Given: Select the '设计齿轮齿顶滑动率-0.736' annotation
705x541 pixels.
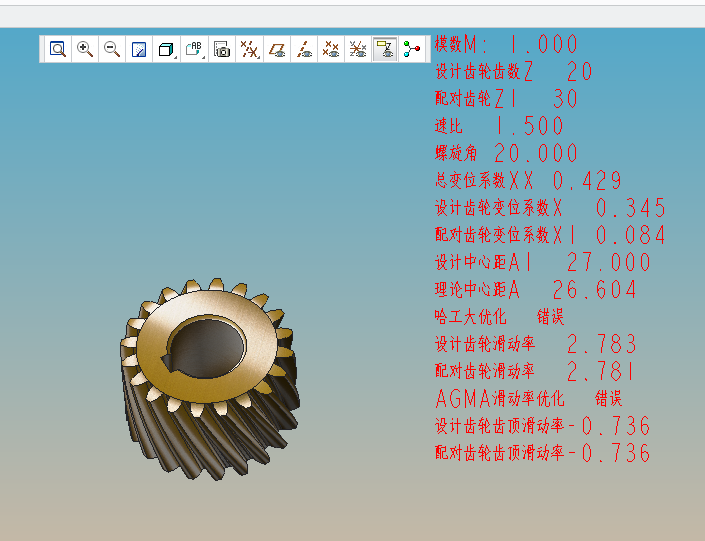Looking at the screenshot, I should pyautogui.click(x=543, y=426).
